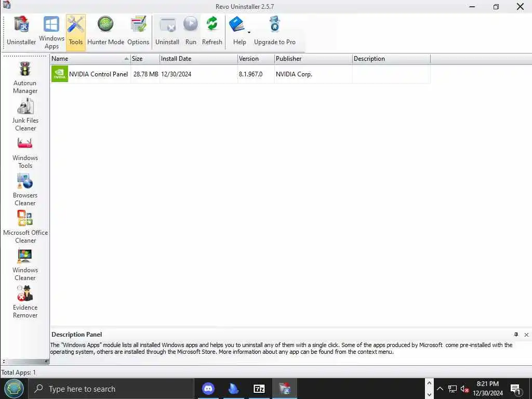Open Windows Cleaner tool
This screenshot has width=532, height=399.
[x=25, y=265]
